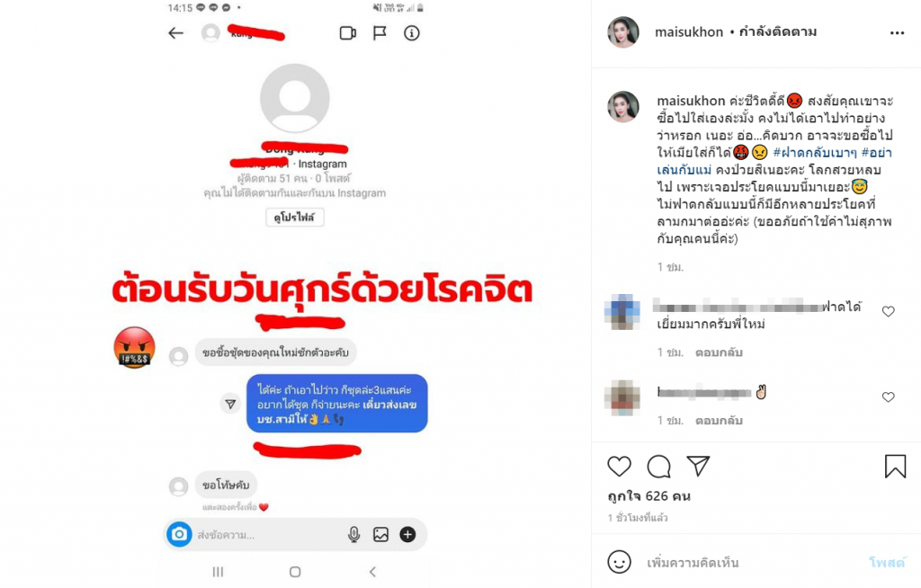This screenshot has height=588, width=921.
Task: Tap the back arrow in chat header
Action: pos(175,33)
